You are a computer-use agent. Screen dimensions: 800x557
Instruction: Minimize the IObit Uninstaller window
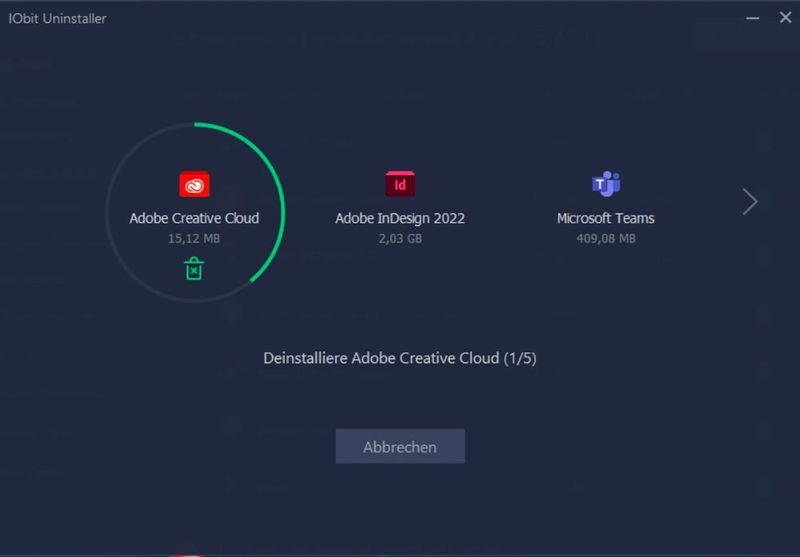click(753, 18)
